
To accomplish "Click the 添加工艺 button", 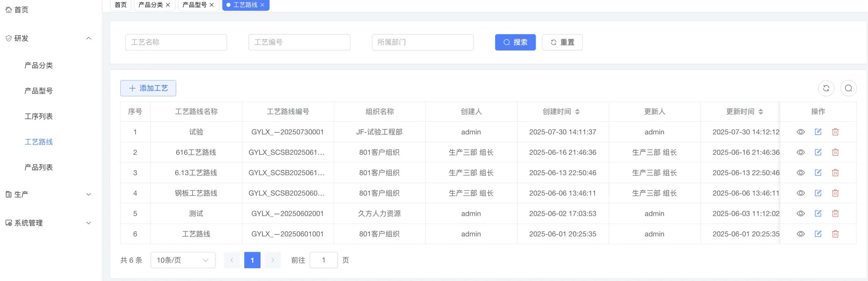I will (x=148, y=88).
